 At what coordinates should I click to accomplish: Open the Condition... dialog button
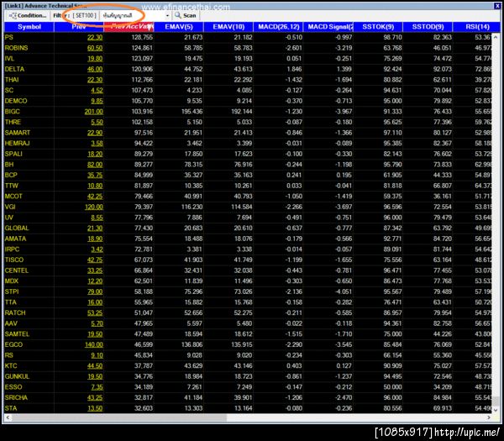[28, 15]
